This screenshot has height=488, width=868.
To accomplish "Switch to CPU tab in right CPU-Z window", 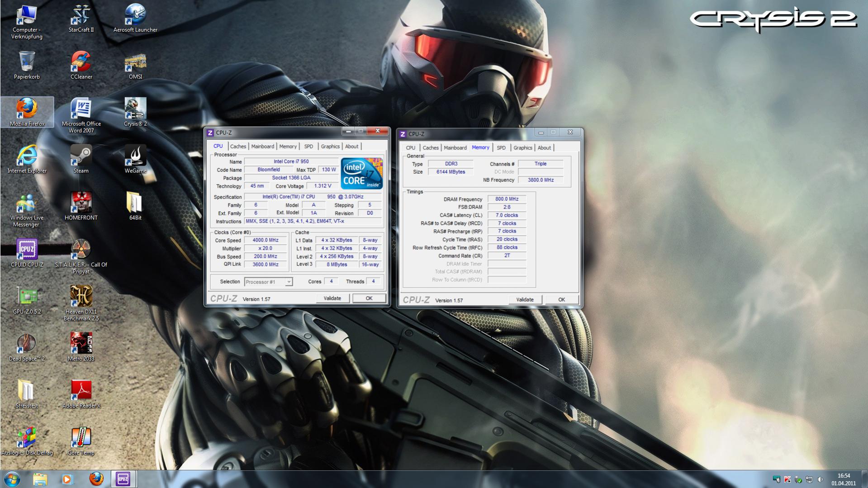I will (410, 148).
